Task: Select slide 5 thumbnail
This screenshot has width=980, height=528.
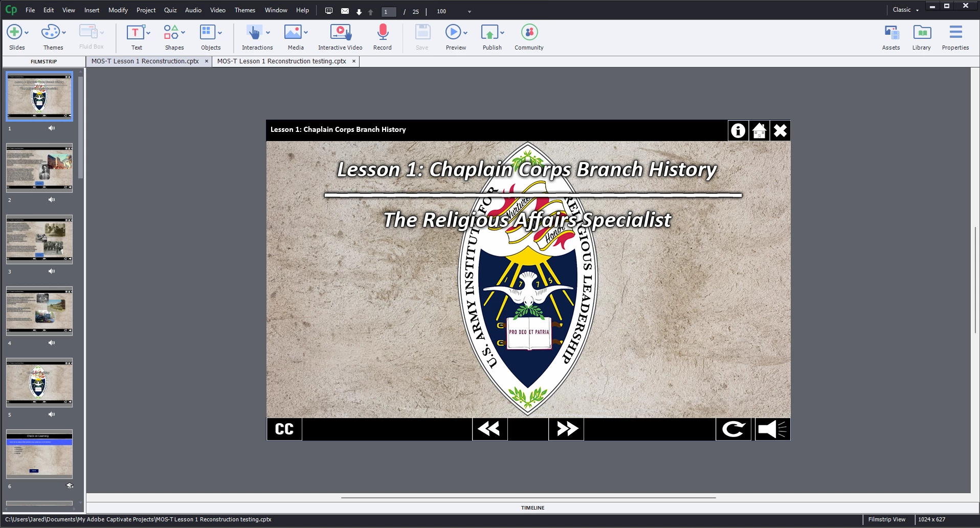Action: [39, 382]
